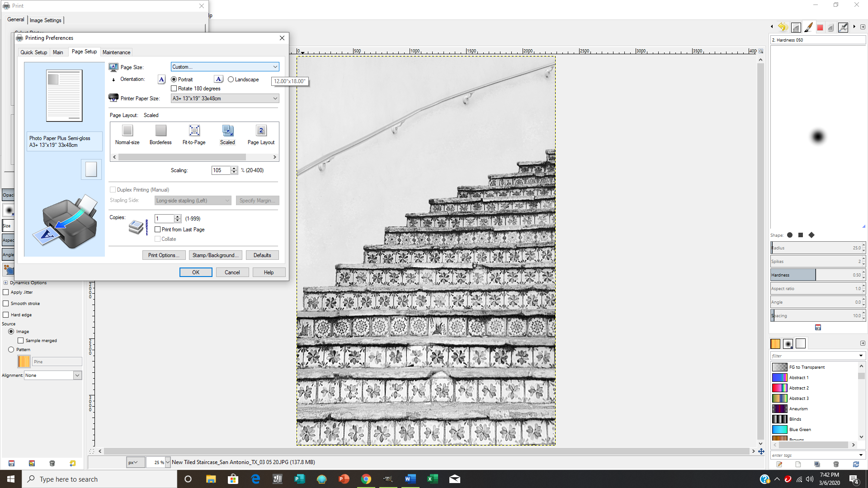Screen dimensions: 868x488
Task: Open the enter tags dropdown arrow
Action: point(861,455)
